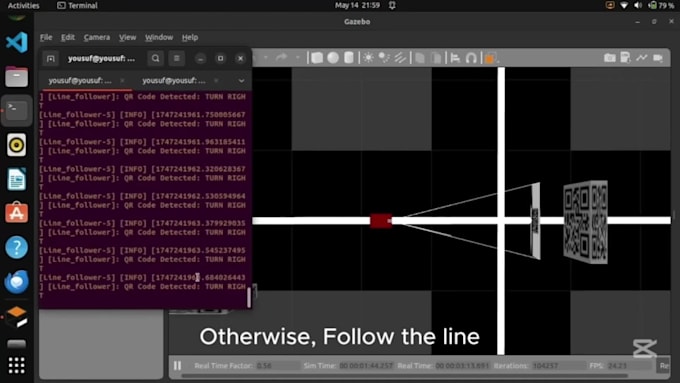The width and height of the screenshot is (680, 383).
Task: Take a screenshot with camera icon
Action: coord(610,58)
